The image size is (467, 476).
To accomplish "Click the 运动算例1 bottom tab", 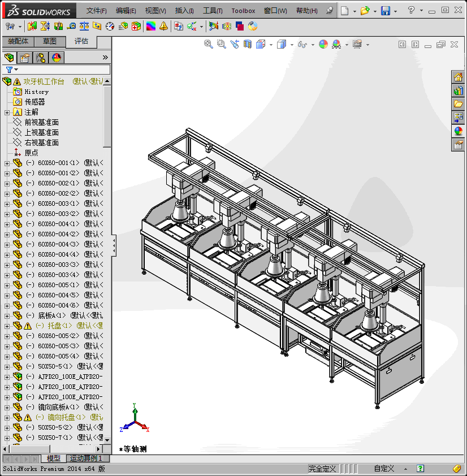I will tap(87, 458).
